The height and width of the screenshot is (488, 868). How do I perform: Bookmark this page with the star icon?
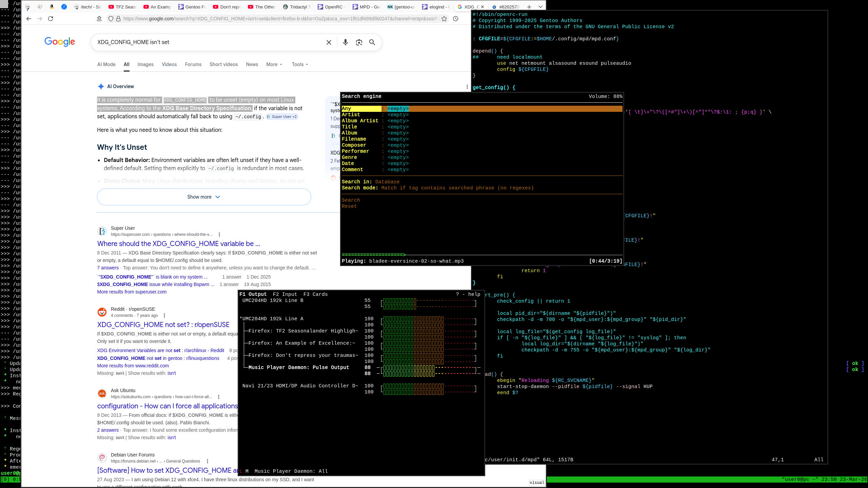444,19
